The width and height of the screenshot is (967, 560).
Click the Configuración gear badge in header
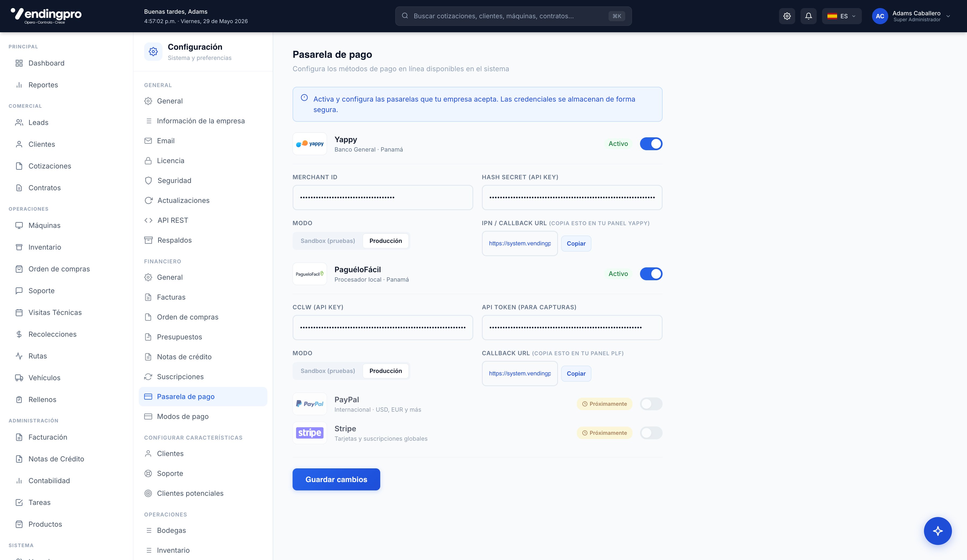point(153,52)
